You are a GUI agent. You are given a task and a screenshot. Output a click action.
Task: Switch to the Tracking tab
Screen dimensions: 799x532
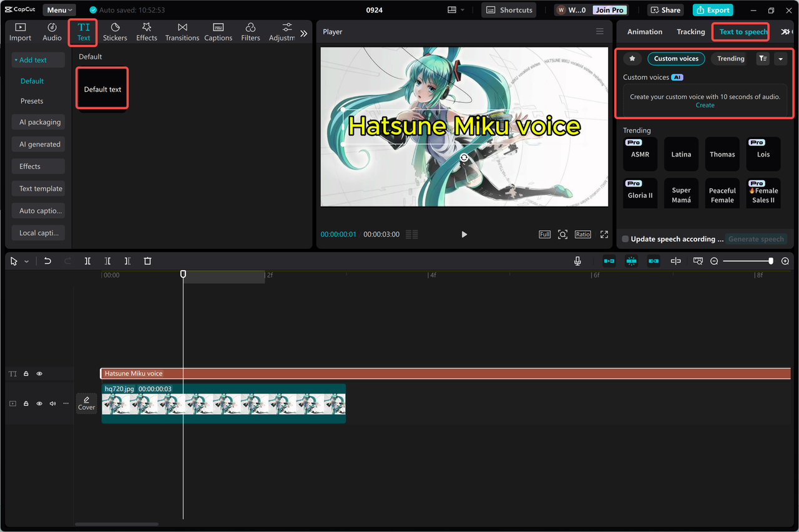click(x=690, y=31)
